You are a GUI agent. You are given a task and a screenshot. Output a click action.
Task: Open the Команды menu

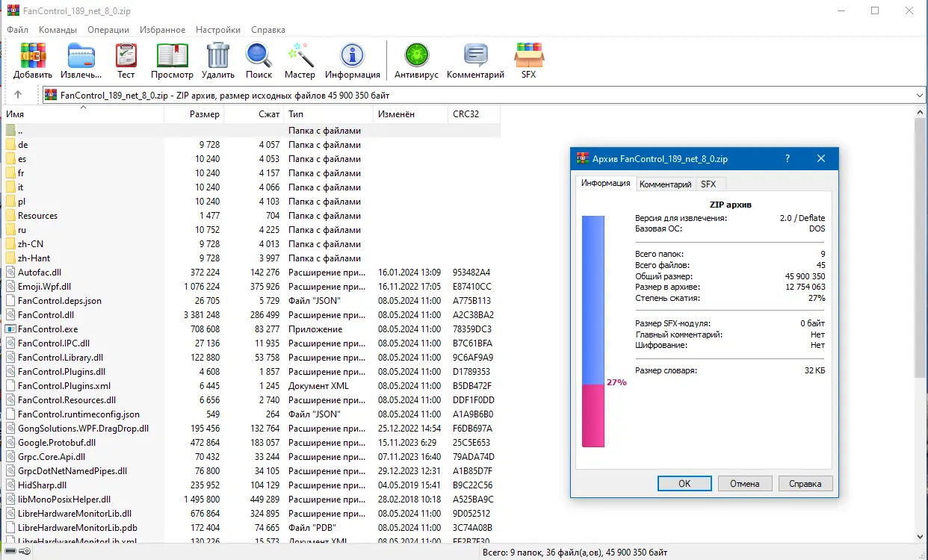tap(58, 30)
